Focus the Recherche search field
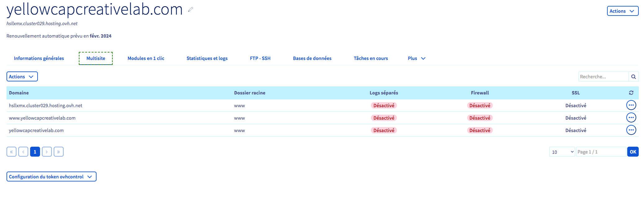The height and width of the screenshot is (211, 644). 603,77
